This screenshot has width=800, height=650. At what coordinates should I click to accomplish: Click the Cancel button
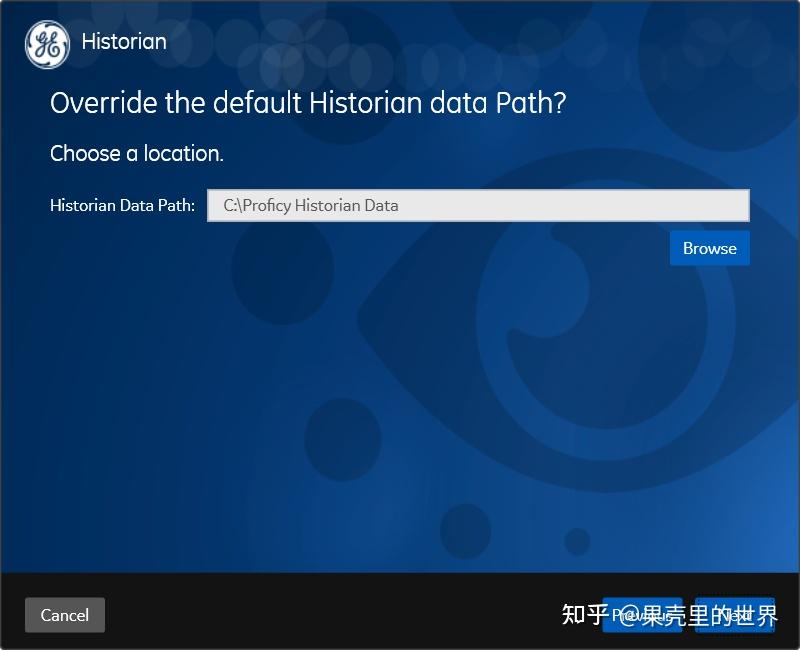tap(65, 615)
